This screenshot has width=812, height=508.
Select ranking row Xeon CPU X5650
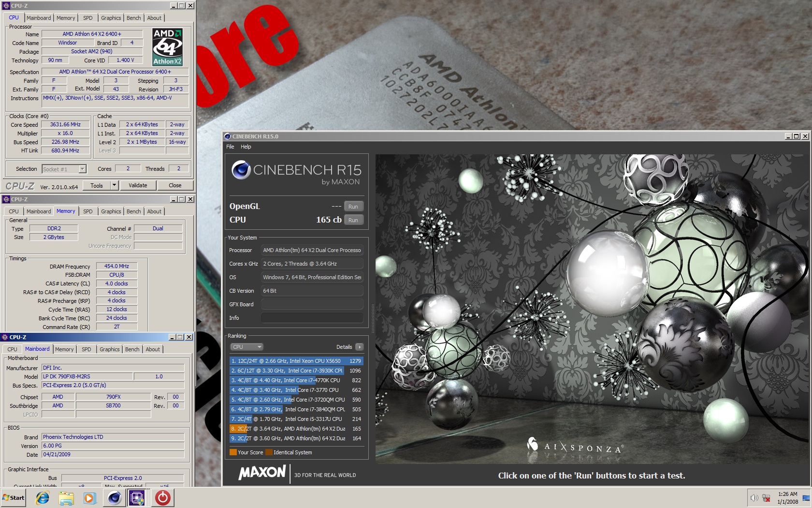(296, 361)
